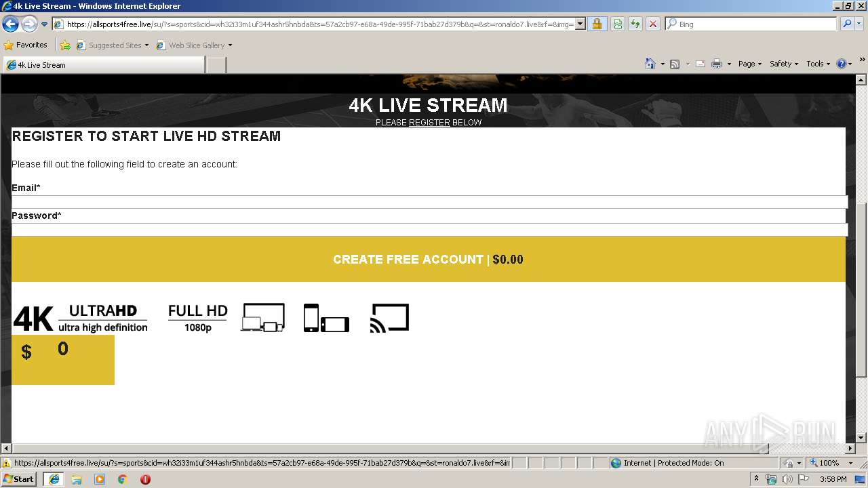Click the Password input field
868x488 pixels.
pyautogui.click(x=430, y=230)
